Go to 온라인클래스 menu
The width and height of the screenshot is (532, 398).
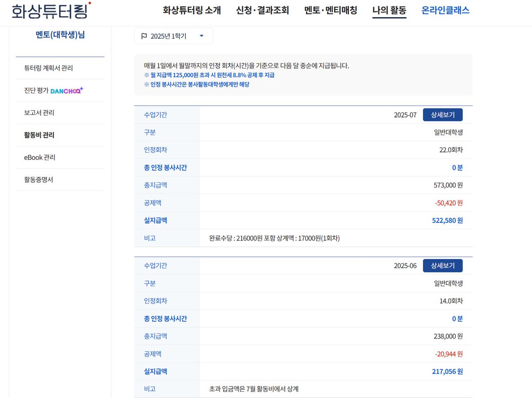pos(446,10)
